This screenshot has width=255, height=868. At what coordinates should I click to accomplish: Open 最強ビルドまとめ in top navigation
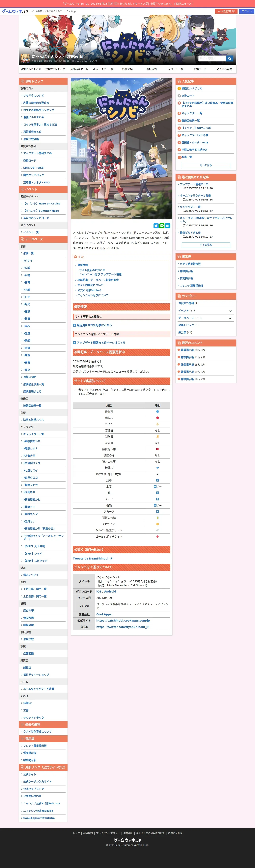tap(31, 69)
